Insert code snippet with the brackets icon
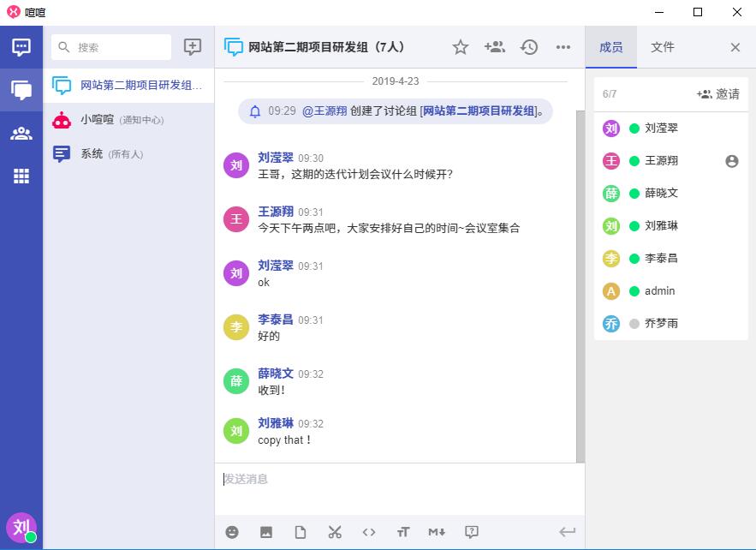Image resolution: width=756 pixels, height=550 pixels. tap(369, 532)
